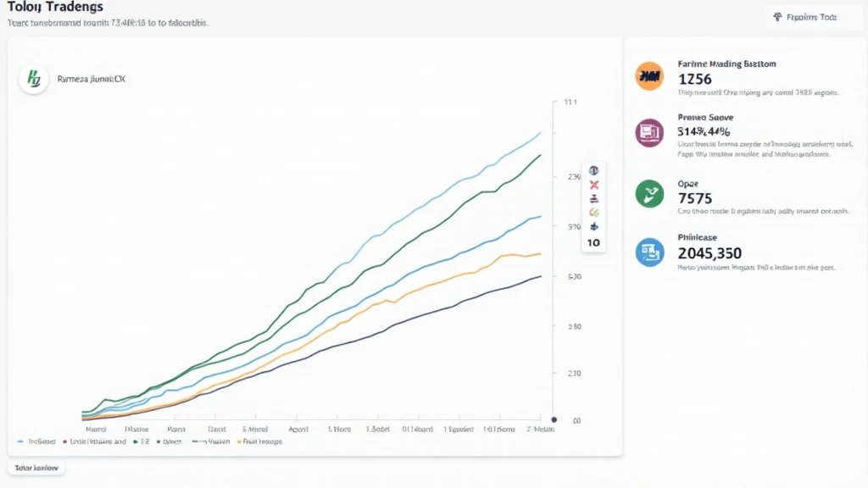Click the orange-green link icon in chart toolbar
The image size is (868, 488).
pyautogui.click(x=593, y=213)
